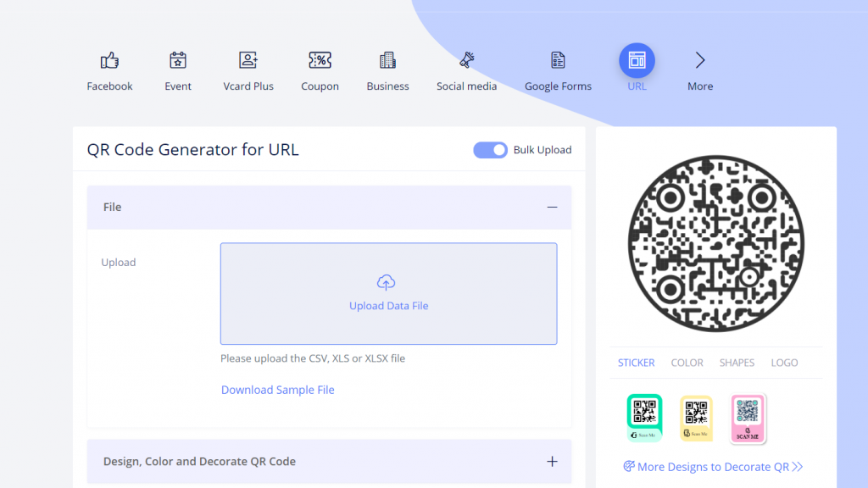Open the Social media QR generator
Screen dimensions: 868x488
(x=466, y=60)
